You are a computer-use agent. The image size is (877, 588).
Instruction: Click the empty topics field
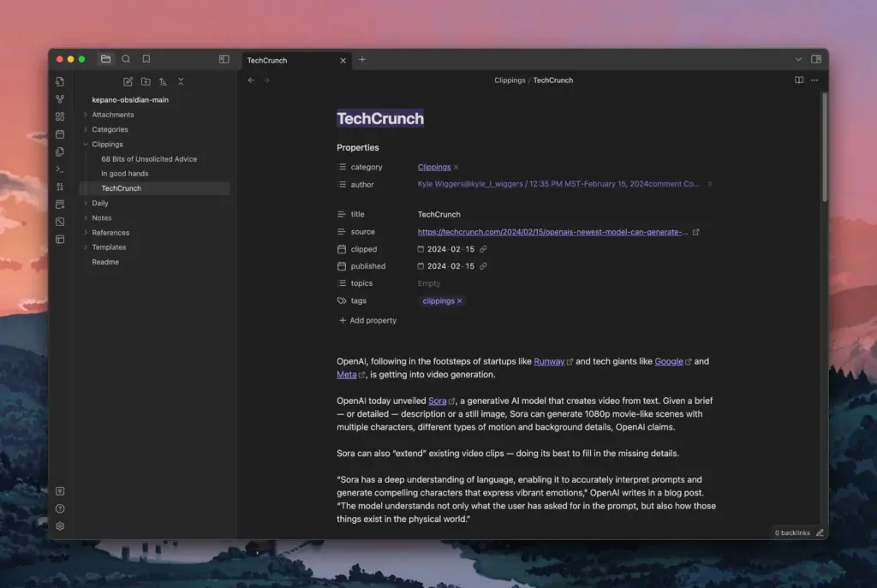(x=429, y=283)
